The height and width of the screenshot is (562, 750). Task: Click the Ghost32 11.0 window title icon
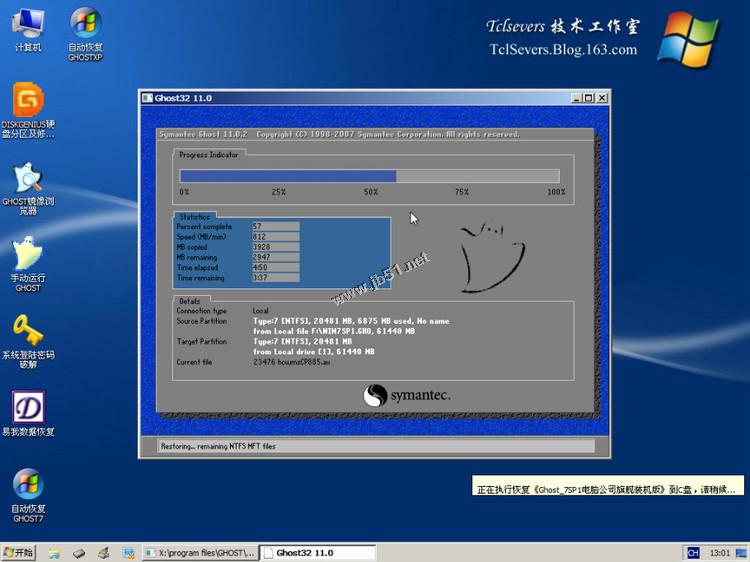coord(147,98)
